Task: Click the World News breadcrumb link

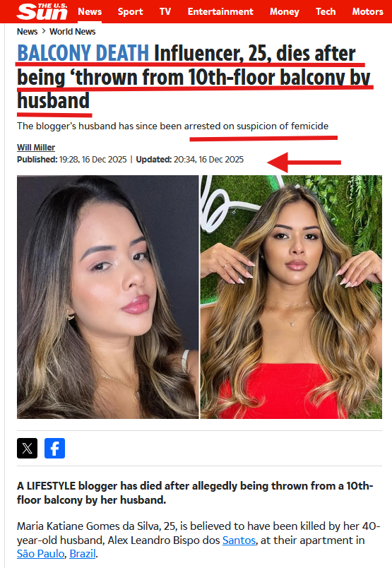Action: [73, 32]
